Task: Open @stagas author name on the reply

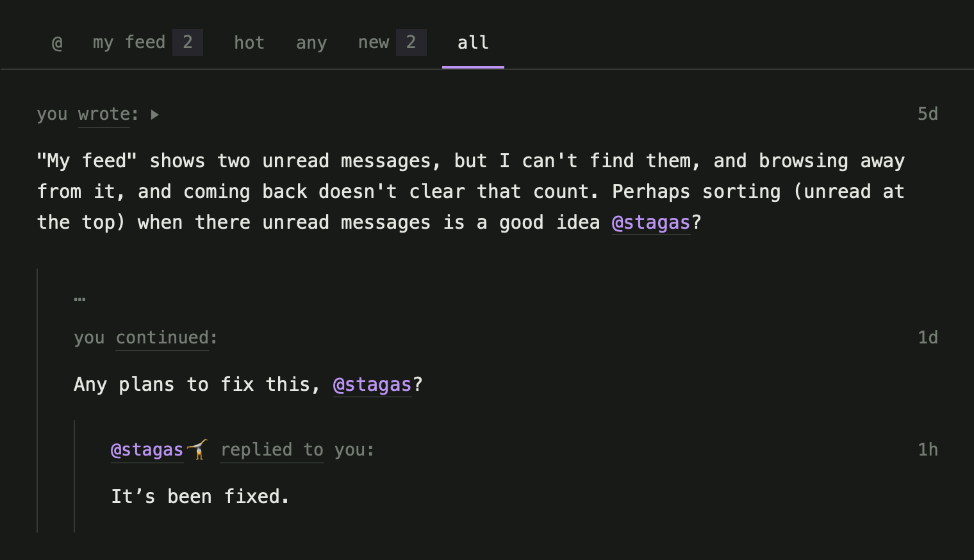Action: pos(147,450)
